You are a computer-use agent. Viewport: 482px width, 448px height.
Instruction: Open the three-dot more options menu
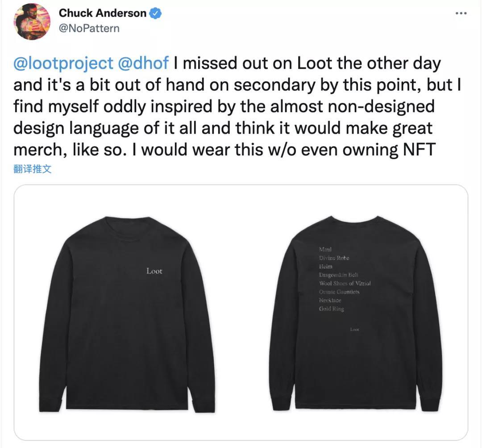coord(460,14)
